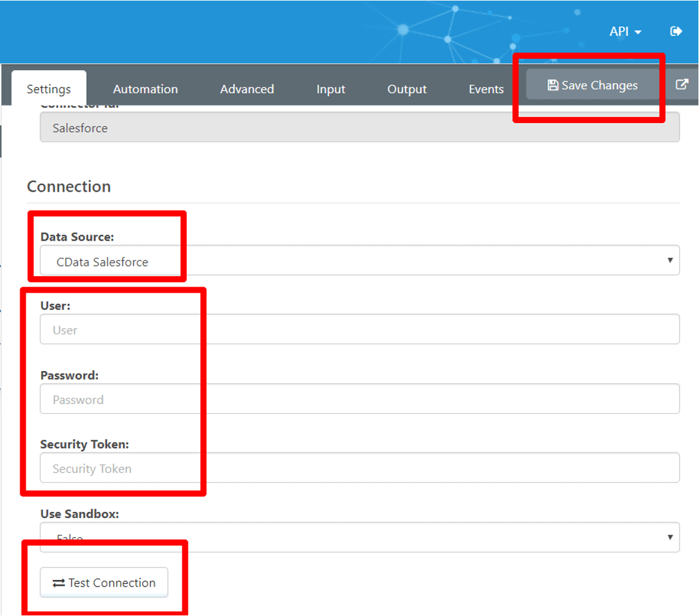Click the Save Changes button
The height and width of the screenshot is (616, 699).
pos(592,85)
